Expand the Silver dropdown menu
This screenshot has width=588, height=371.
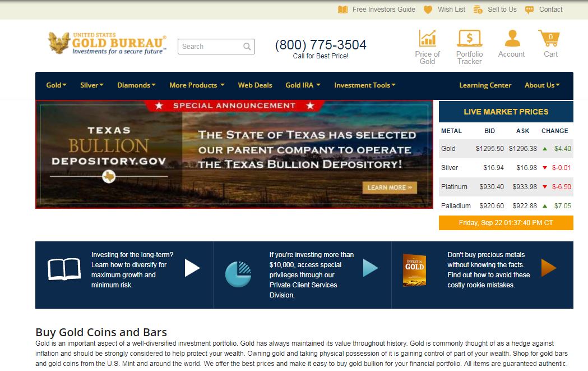(92, 85)
